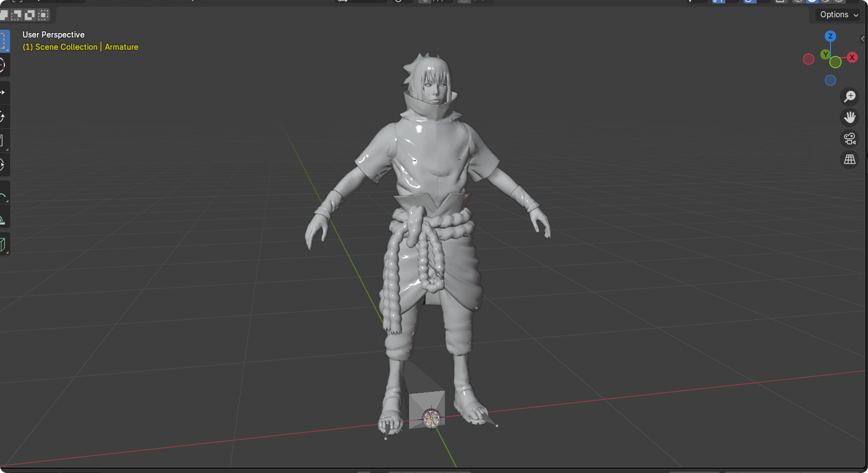Viewport: 868px width, 473px height.
Task: Choose the Move tool in toolbar
Action: [3, 93]
